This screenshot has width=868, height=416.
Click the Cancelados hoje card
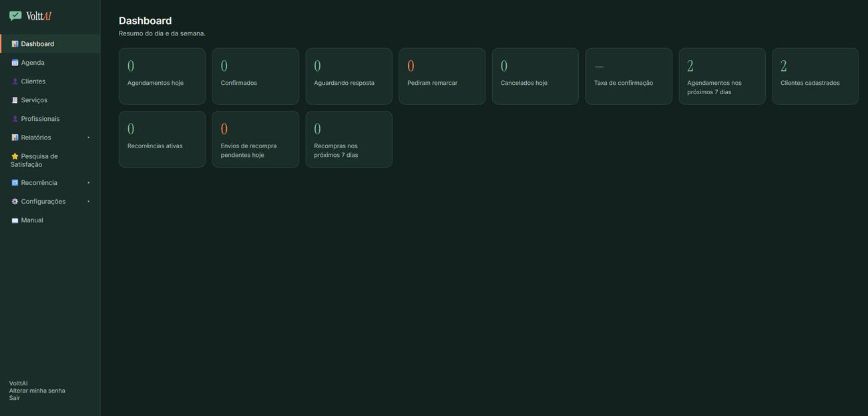tap(535, 76)
